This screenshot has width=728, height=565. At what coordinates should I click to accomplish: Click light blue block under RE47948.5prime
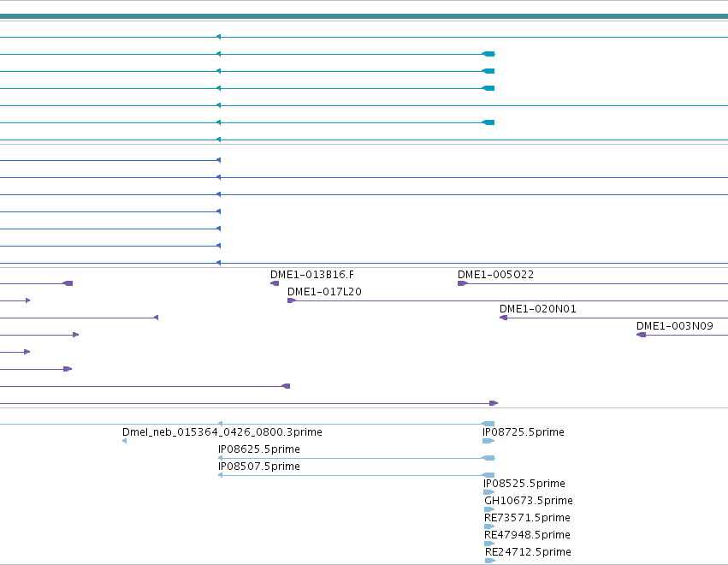489,544
